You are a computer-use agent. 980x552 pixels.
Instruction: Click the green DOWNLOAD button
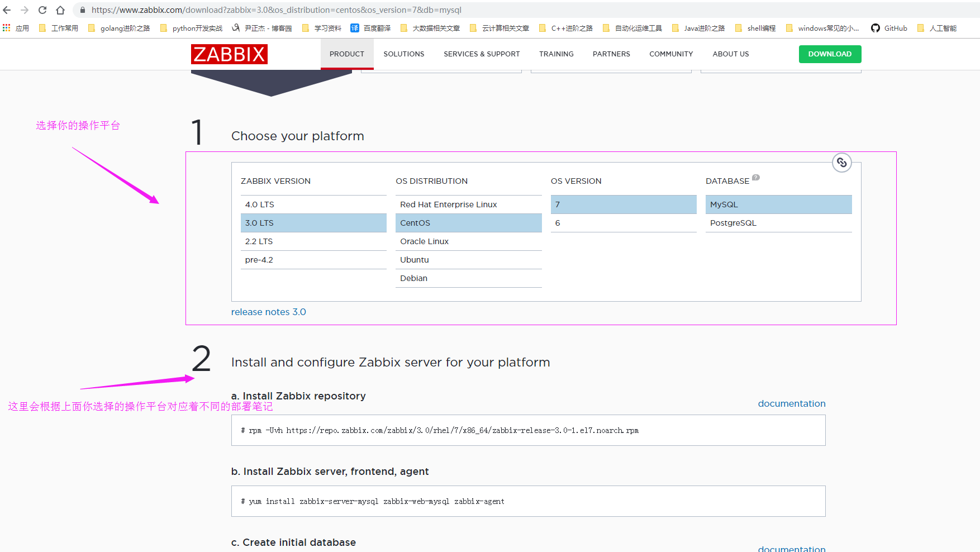point(830,54)
